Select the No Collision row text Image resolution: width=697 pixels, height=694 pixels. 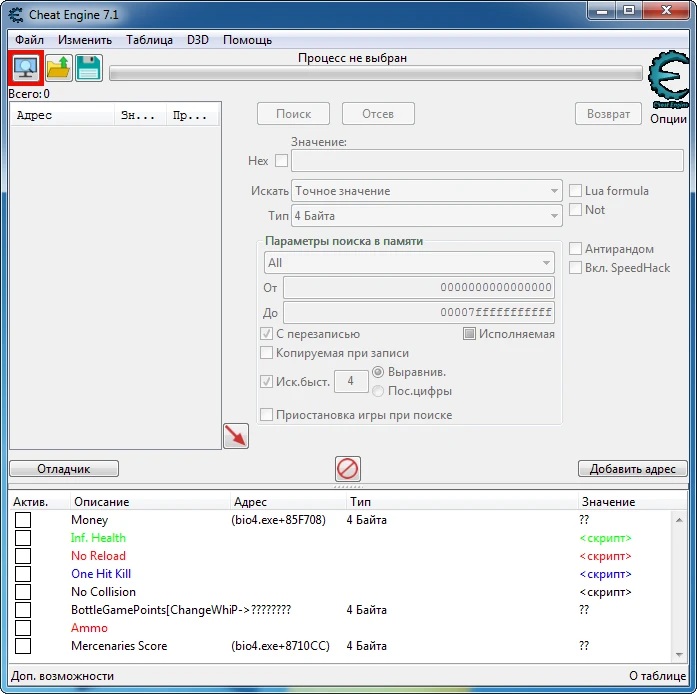pyautogui.click(x=103, y=592)
